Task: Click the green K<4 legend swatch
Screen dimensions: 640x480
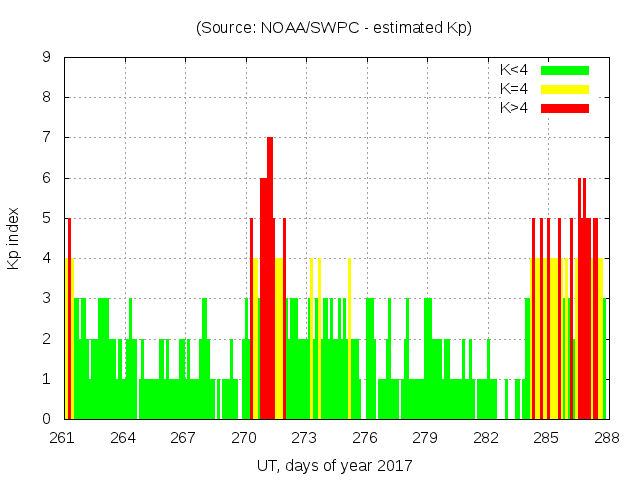Action: coord(565,70)
